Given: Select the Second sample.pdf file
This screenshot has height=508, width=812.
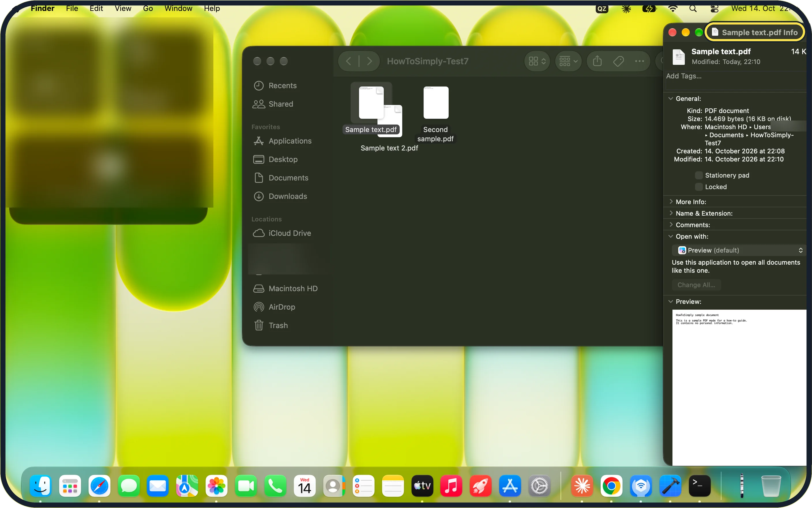Looking at the screenshot, I should tap(436, 102).
